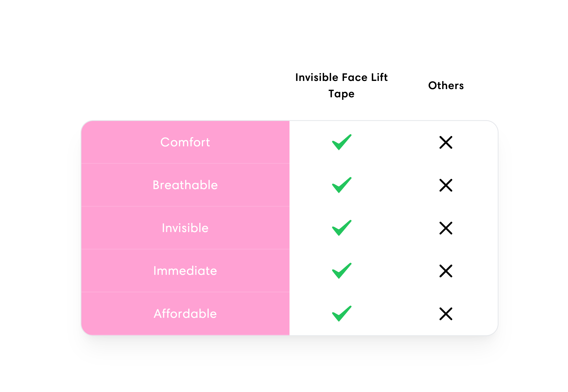Click the black X in Breathable row
The height and width of the screenshot is (392, 568).
(446, 185)
